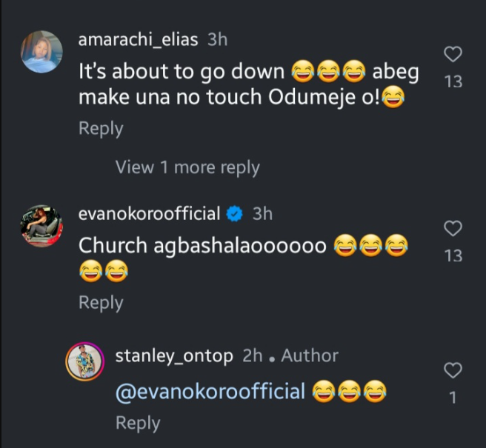Tap the heart on stanley_ontop's reply
Image resolution: width=486 pixels, height=448 pixels.
click(453, 370)
